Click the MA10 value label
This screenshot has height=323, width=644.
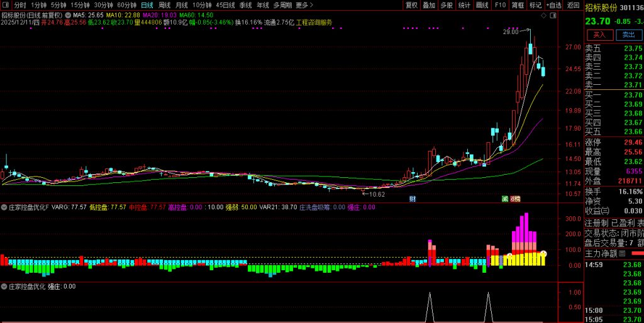coord(123,15)
